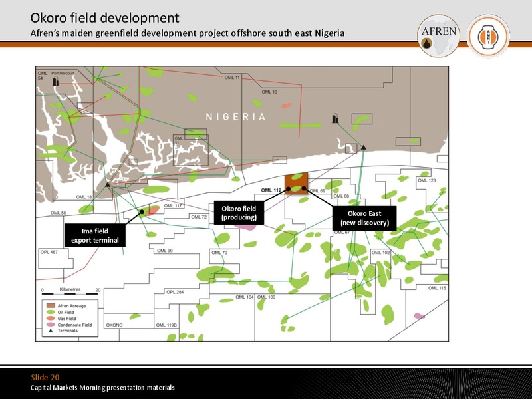
Task: Click the "Slide 20" footer text
Action: coord(45,377)
